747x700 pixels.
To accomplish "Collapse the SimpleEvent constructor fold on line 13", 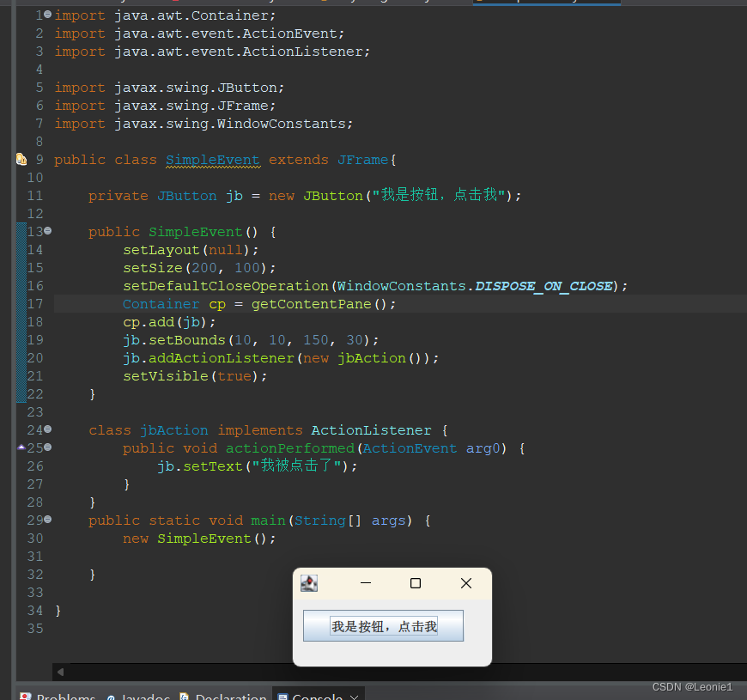I will click(x=47, y=230).
